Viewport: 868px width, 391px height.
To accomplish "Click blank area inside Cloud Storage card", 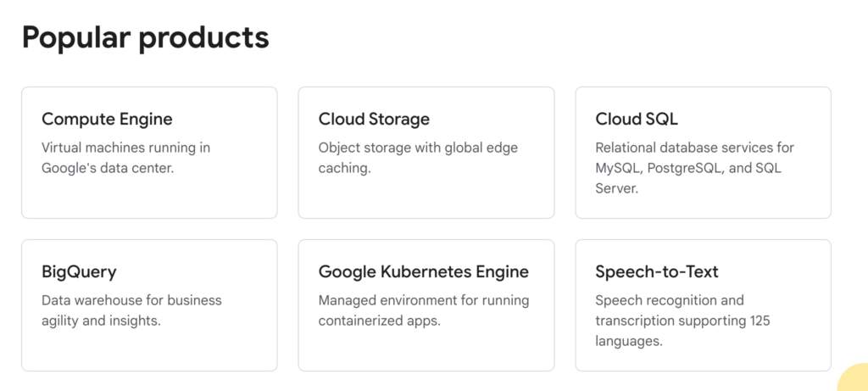I will pyautogui.click(x=426, y=198).
